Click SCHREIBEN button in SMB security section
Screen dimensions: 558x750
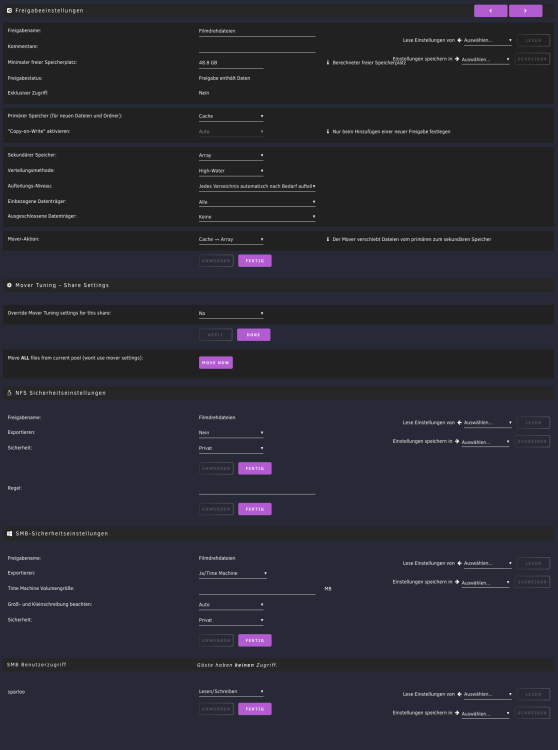tap(532, 582)
